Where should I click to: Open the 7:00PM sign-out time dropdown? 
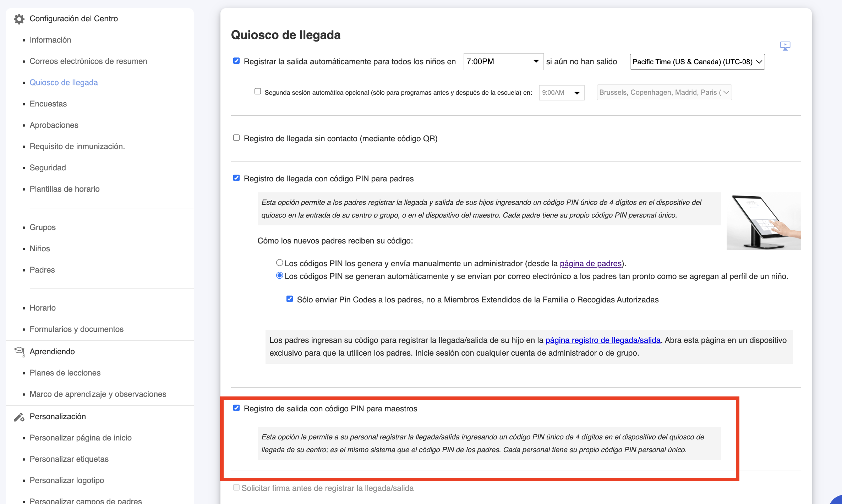(x=503, y=62)
